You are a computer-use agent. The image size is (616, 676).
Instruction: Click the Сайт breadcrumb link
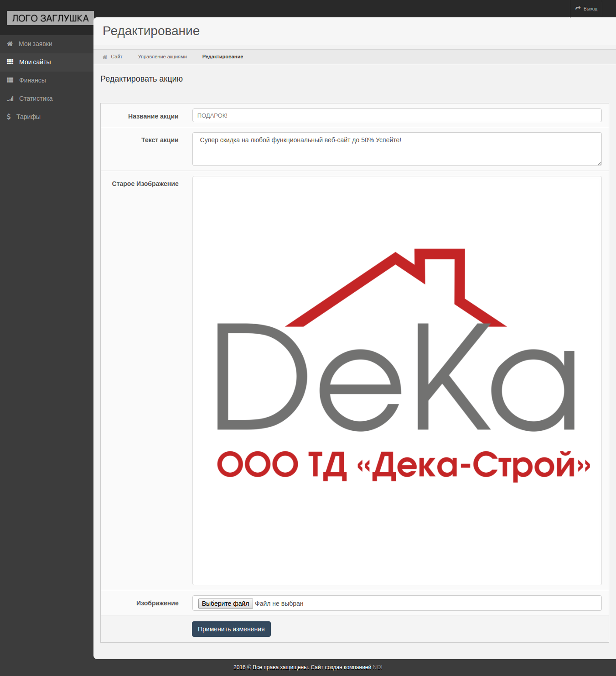click(x=117, y=57)
